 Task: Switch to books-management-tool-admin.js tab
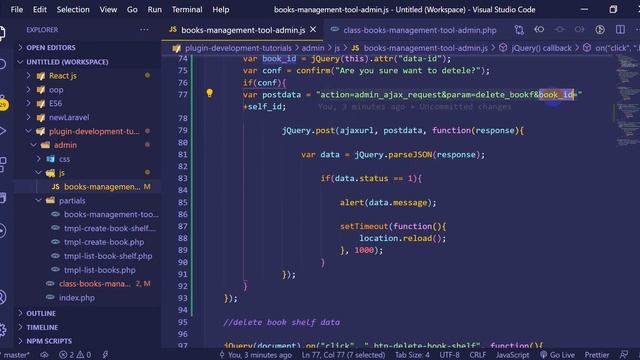[x=242, y=30]
